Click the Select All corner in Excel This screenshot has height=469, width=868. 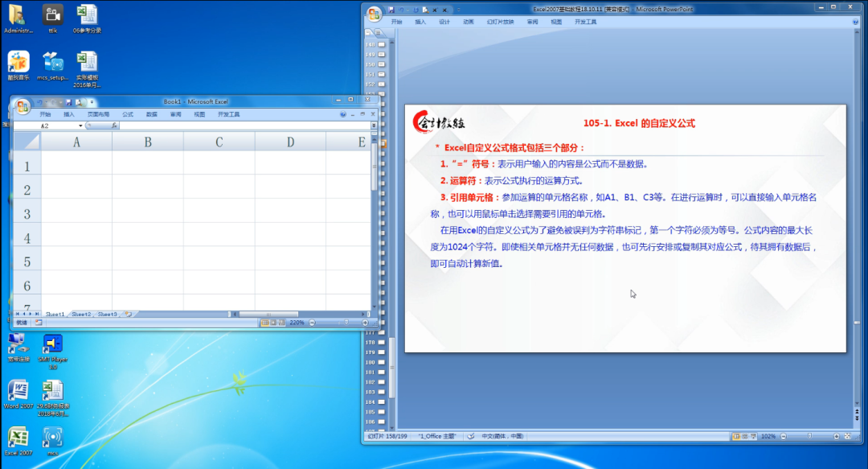coord(27,142)
